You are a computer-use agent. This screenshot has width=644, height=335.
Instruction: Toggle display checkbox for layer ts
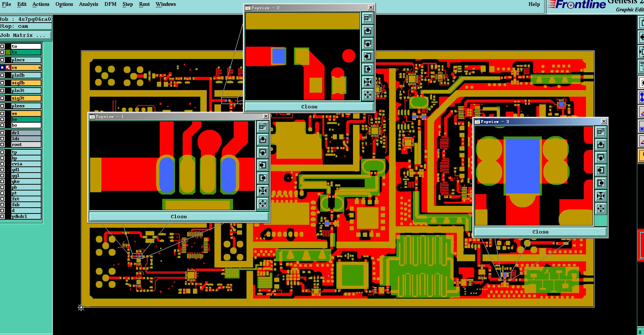click(2, 52)
